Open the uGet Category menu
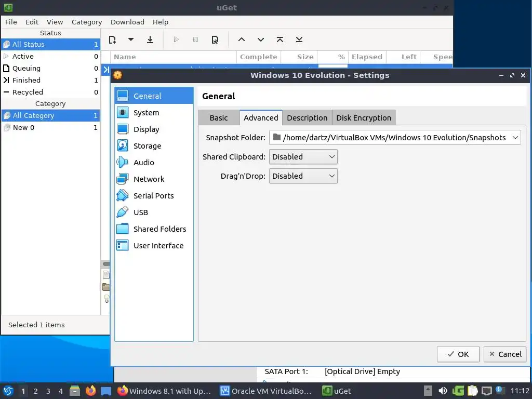 (x=87, y=22)
